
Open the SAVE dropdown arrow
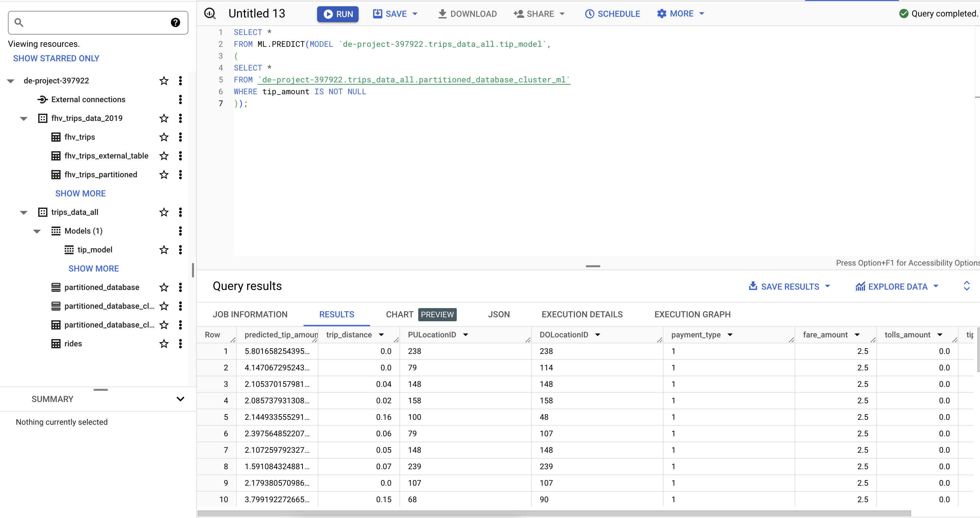[415, 14]
